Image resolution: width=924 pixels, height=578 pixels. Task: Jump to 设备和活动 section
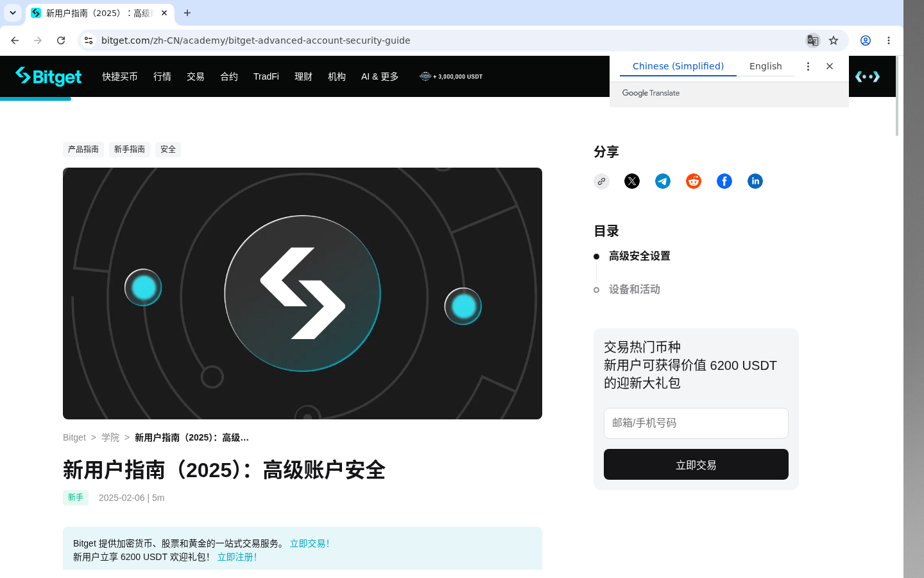(x=635, y=290)
